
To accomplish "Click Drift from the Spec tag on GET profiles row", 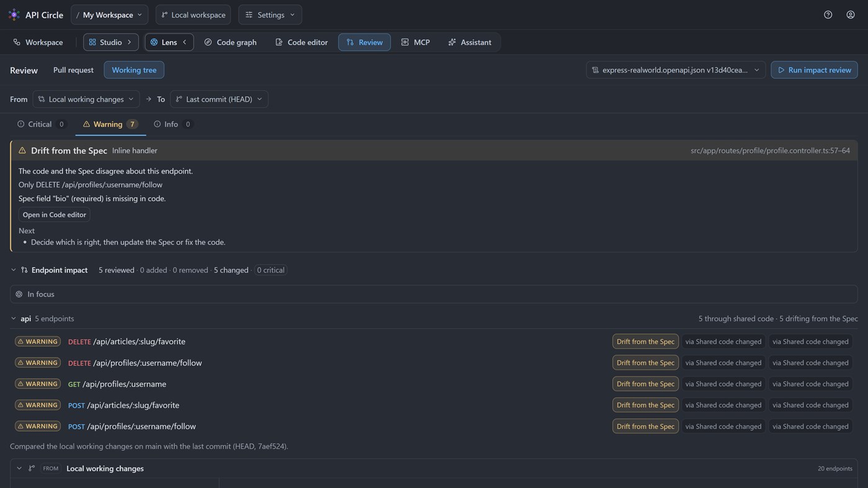I will [x=645, y=384].
